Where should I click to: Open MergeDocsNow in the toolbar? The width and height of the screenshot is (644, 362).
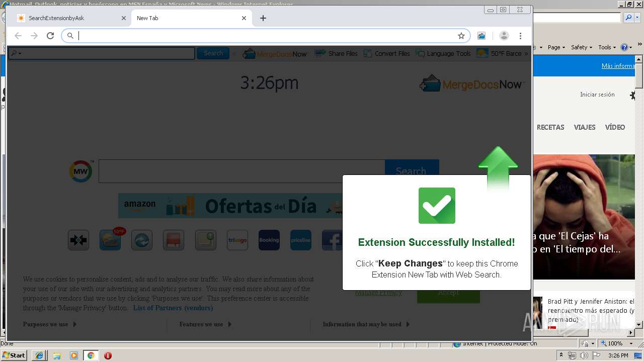(275, 53)
